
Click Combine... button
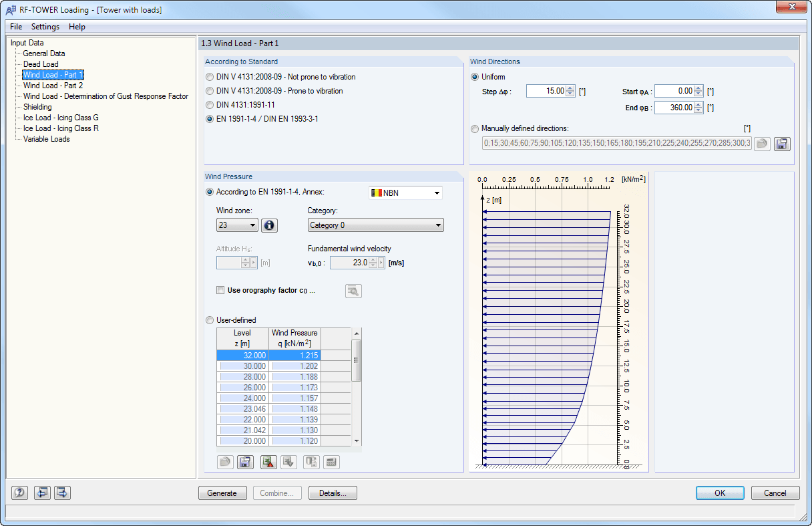point(277,493)
